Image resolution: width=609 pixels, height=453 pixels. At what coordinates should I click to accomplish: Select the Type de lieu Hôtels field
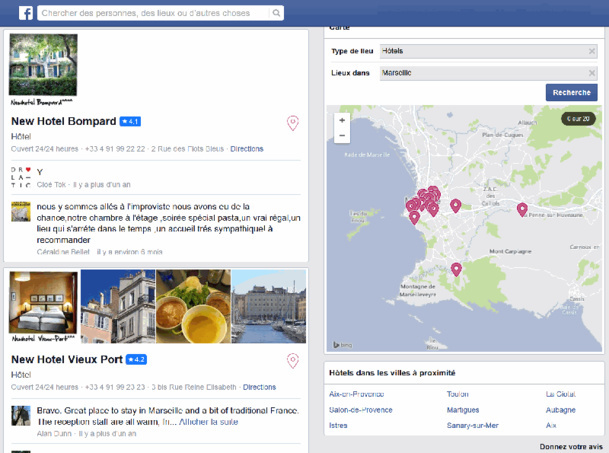pyautogui.click(x=488, y=51)
